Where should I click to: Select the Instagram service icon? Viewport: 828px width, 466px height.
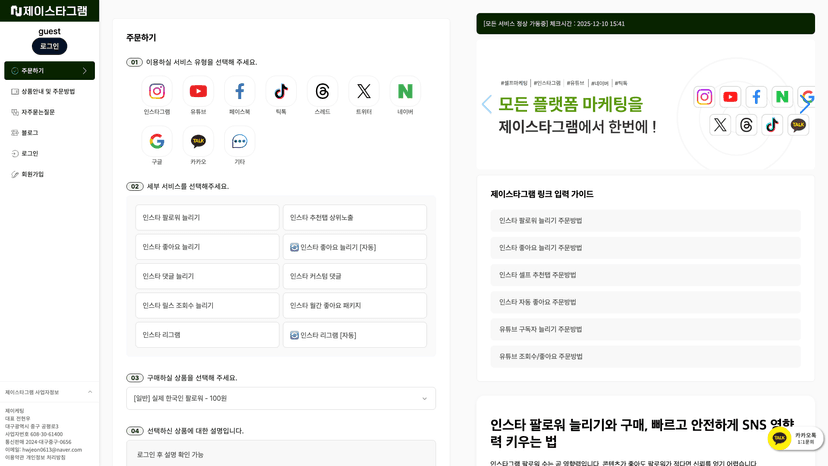coord(157,91)
